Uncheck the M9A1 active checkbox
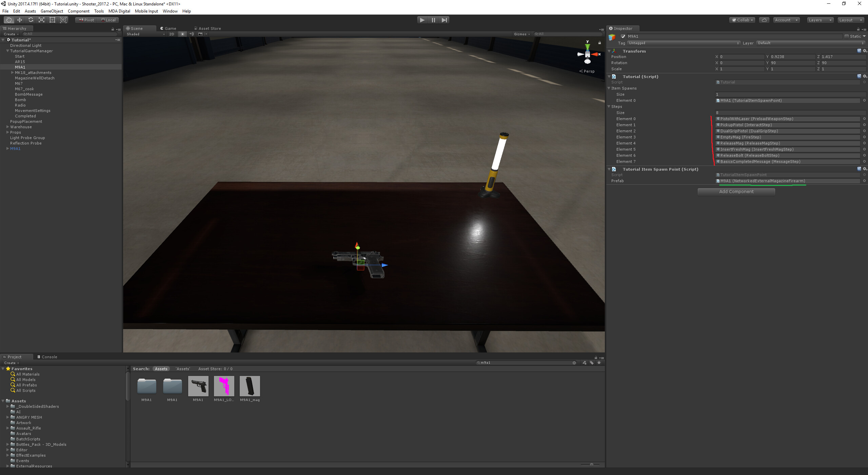The height and width of the screenshot is (475, 868). click(x=623, y=36)
